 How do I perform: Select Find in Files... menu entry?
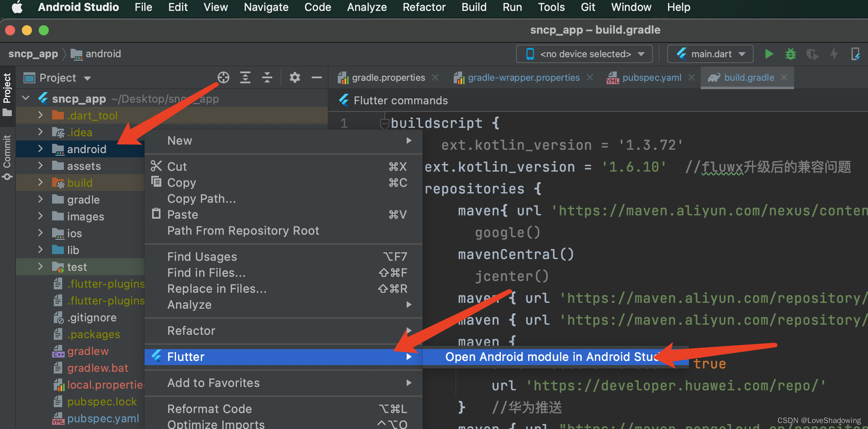284,273
